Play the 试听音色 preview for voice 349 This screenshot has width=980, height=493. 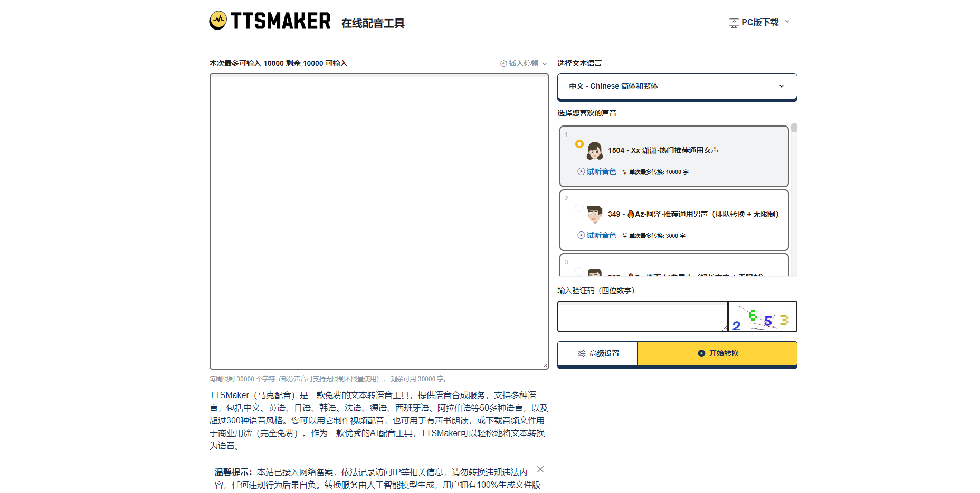pos(597,236)
